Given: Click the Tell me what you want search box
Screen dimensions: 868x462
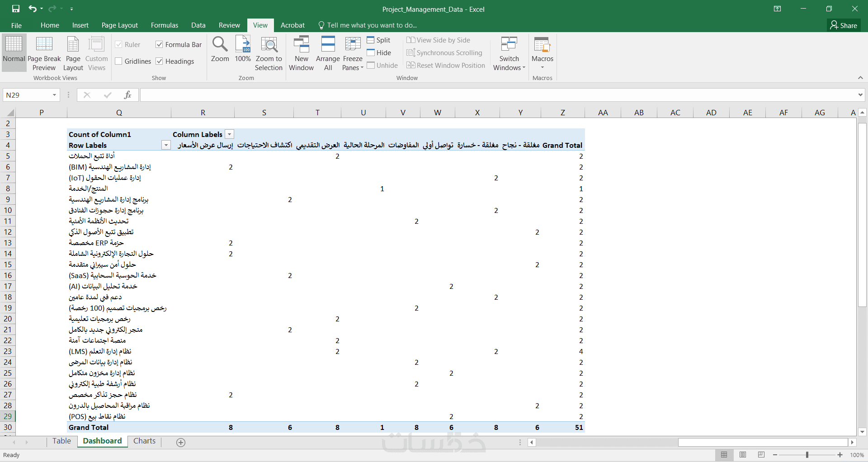Looking at the screenshot, I should coord(368,25).
